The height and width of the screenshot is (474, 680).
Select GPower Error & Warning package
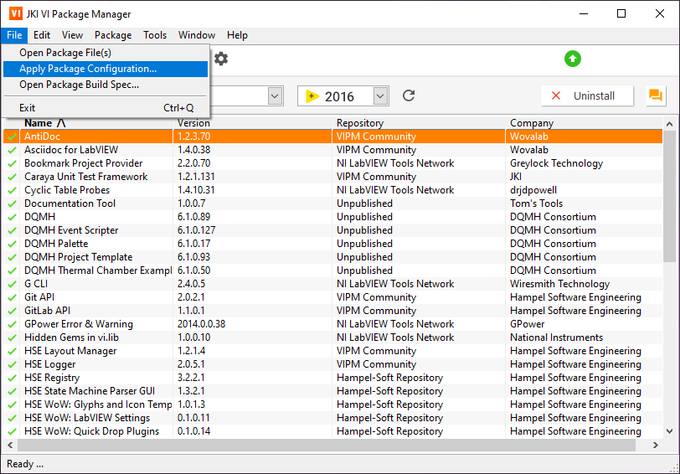pyautogui.click(x=333, y=324)
